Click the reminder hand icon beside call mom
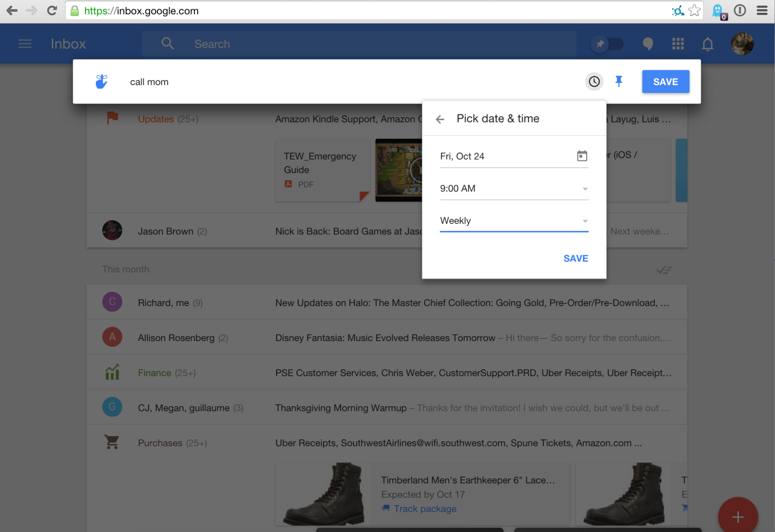 point(101,81)
